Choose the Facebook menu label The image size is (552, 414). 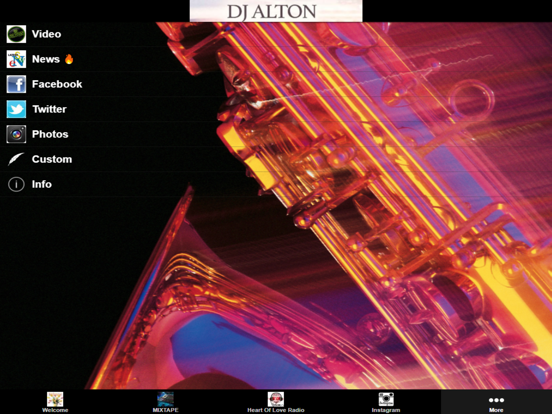click(57, 84)
